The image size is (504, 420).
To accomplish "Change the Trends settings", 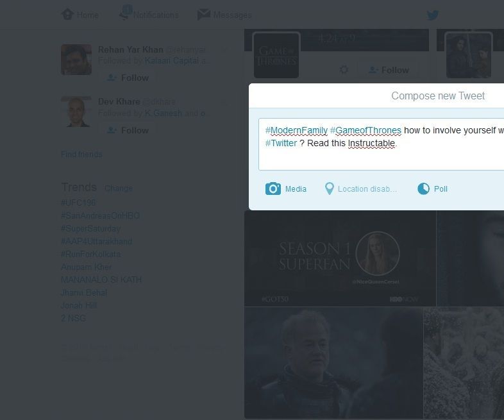I will 118,189.
